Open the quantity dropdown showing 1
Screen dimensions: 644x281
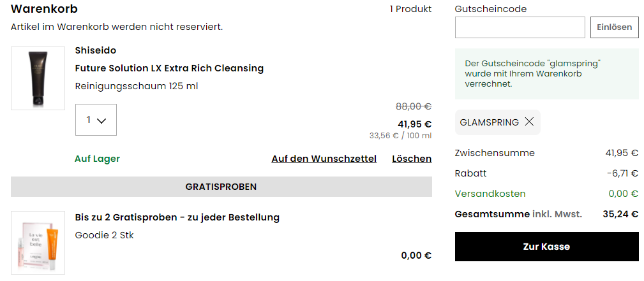coord(96,120)
